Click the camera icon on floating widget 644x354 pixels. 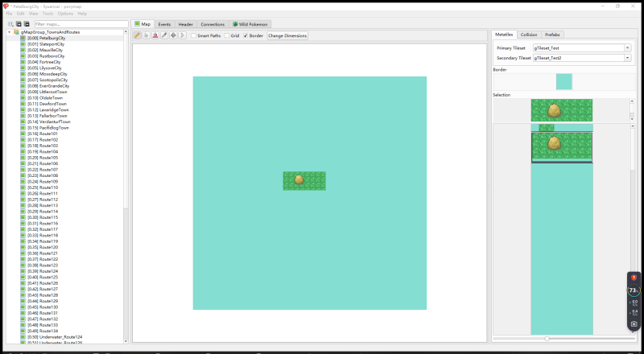pos(634,323)
